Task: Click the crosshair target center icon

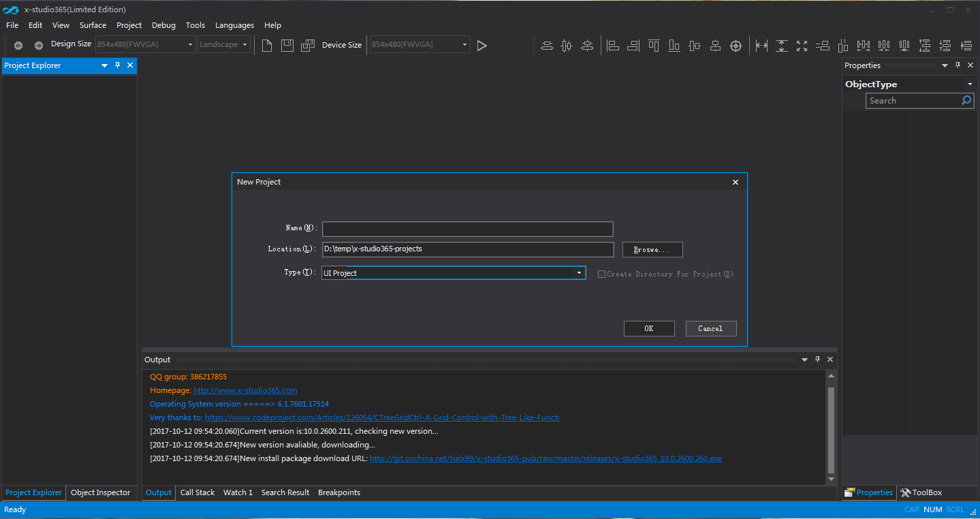Action: pos(736,46)
